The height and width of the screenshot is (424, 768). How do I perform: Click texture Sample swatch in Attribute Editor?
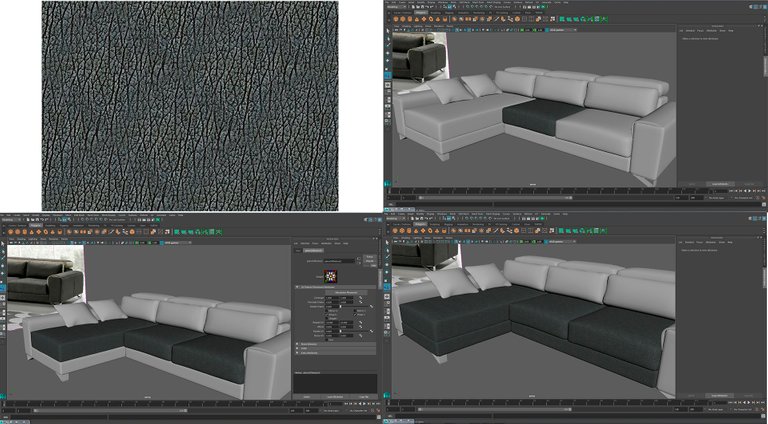[331, 276]
